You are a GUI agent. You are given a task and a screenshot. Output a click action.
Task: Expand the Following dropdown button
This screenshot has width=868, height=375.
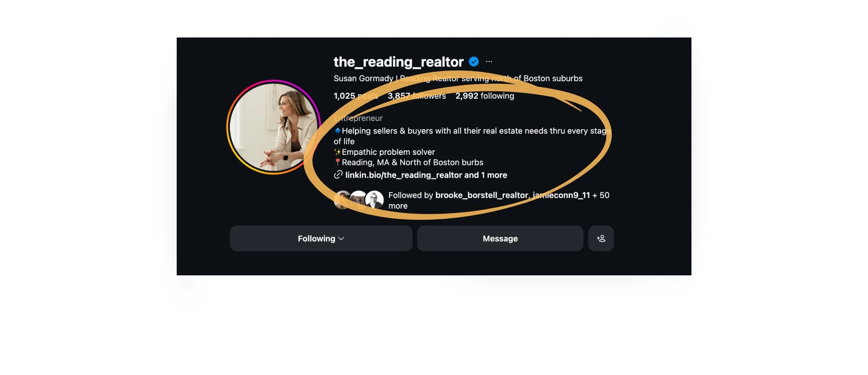tap(321, 239)
